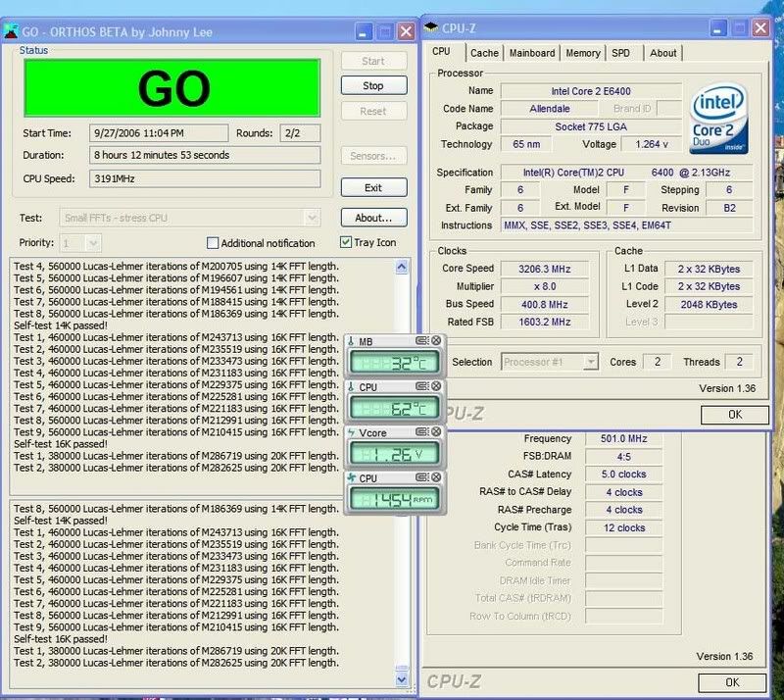Click the Code Name value 'Allendale'
The height and width of the screenshot is (700, 784).
[550, 109]
